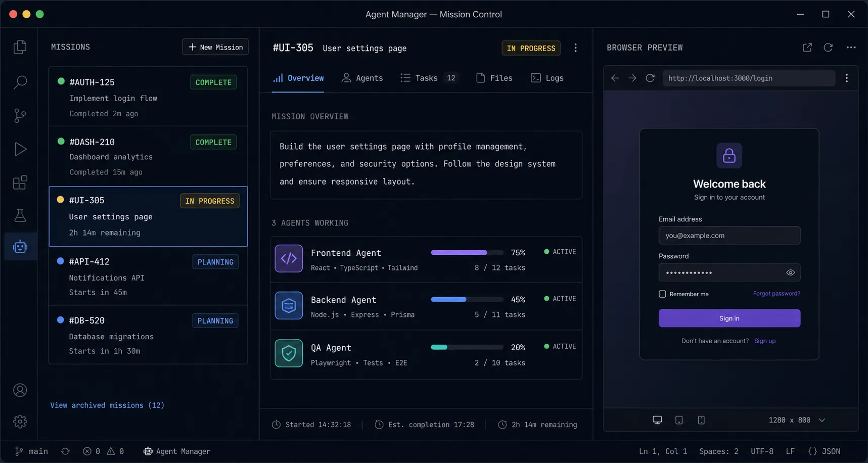Click the main branch in status bar
Screen dimensions: 868x463
point(31,451)
